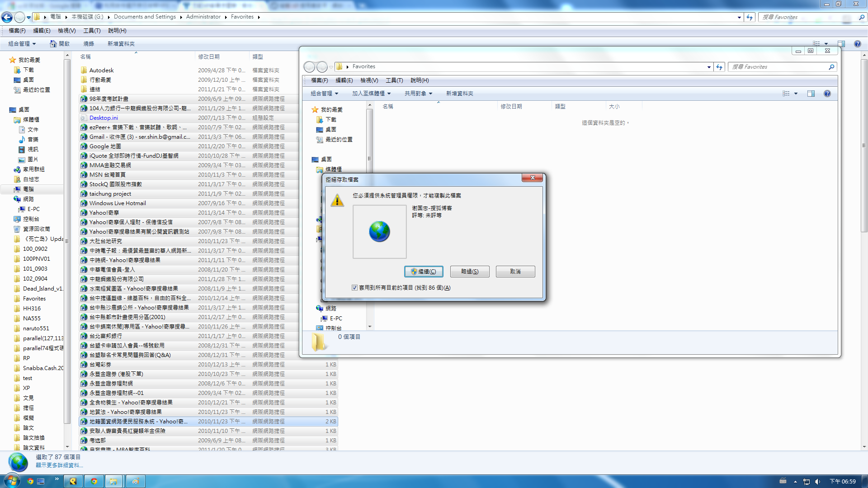Open 檢視(V) menu in main window
Image resolution: width=868 pixels, height=488 pixels.
66,31
